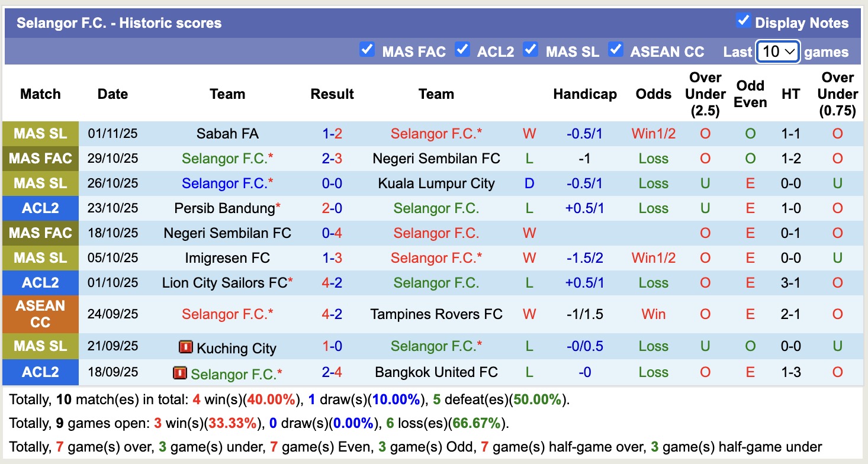
Task: Click the Tampines Rovers FC team name
Action: point(436,314)
